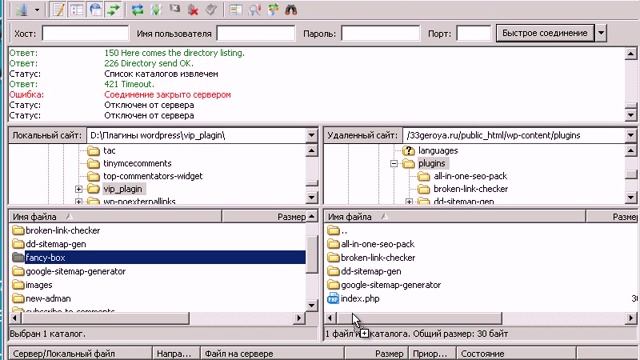Select all-in-one-seo-pack in remote file list
640x360 pixels.
point(378,244)
